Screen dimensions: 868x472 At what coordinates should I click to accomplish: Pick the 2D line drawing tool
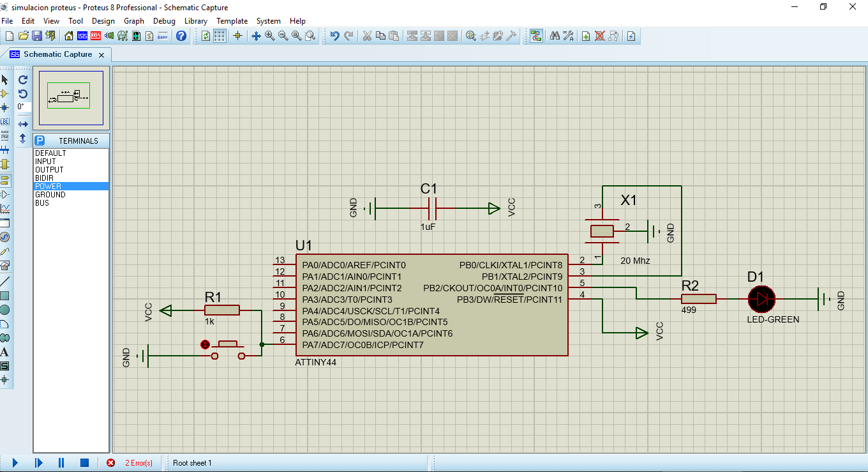[x=4, y=281]
